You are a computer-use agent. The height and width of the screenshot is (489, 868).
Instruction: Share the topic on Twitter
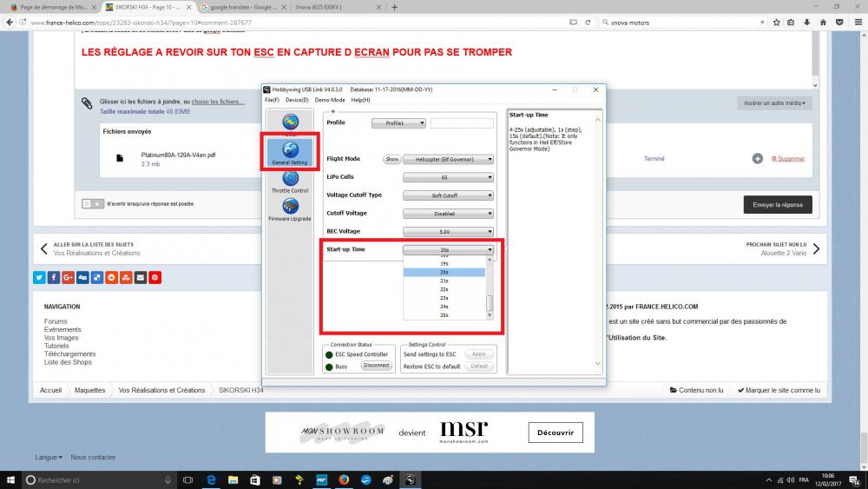(x=39, y=277)
